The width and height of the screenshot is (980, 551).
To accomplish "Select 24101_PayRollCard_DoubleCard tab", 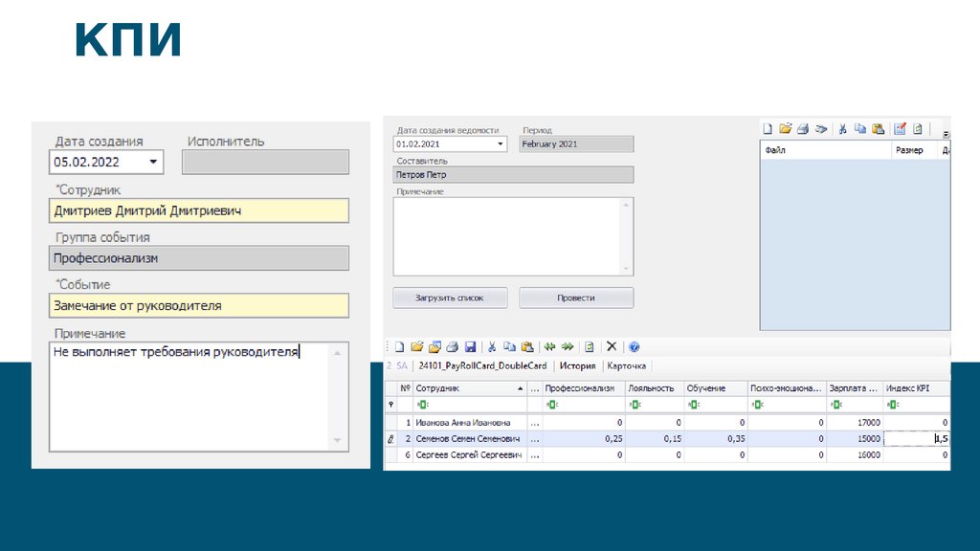I will 482,366.
